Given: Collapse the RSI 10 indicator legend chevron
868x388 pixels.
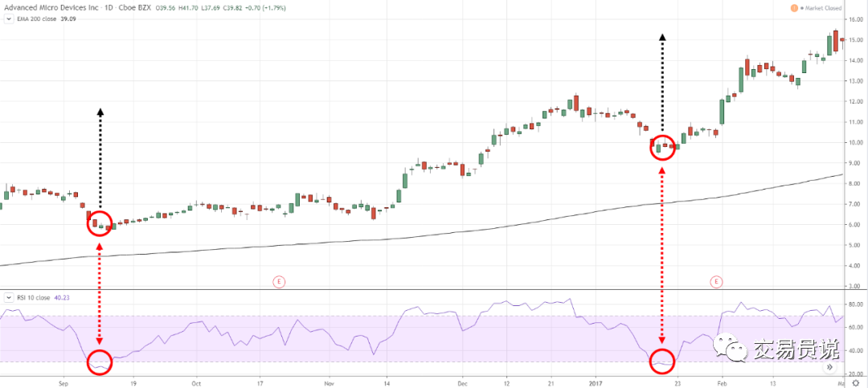Looking at the screenshot, I should pyautogui.click(x=9, y=298).
